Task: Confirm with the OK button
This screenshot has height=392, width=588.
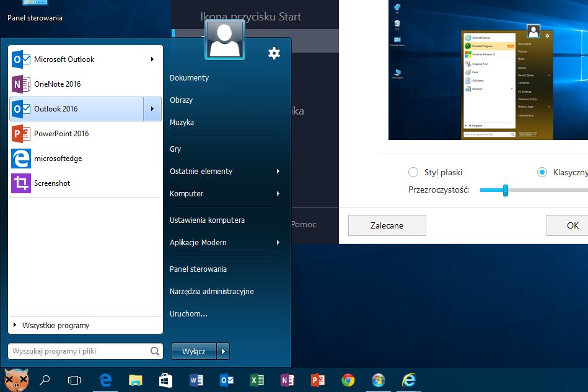Action: tap(567, 225)
